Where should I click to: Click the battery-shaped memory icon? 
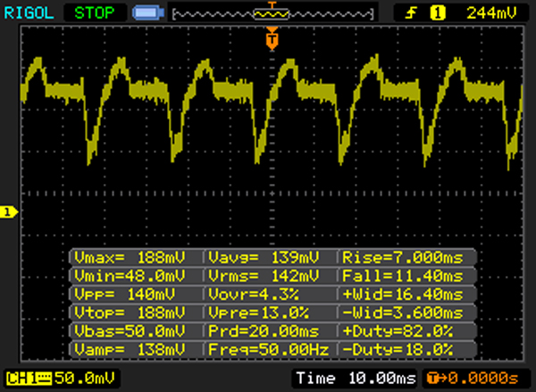pos(148,13)
